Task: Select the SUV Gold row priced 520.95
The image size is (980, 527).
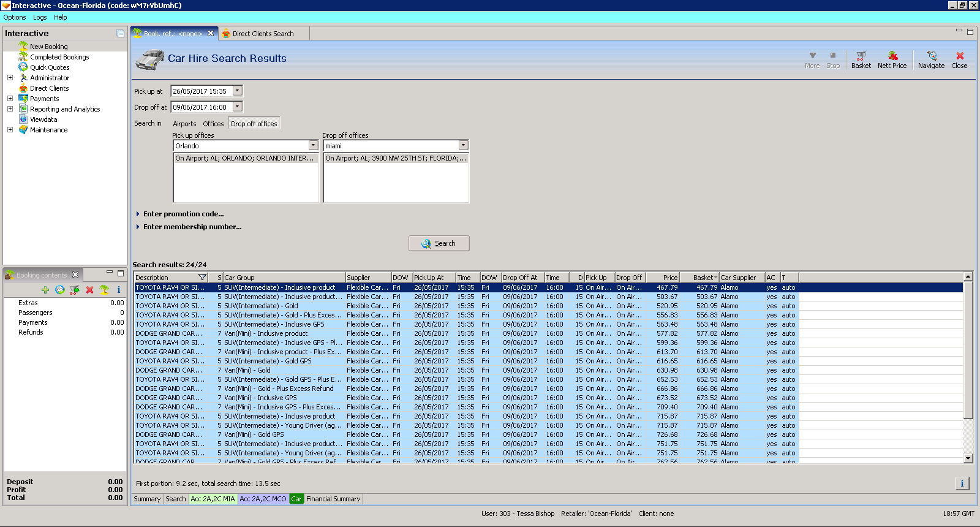Action: pos(548,306)
